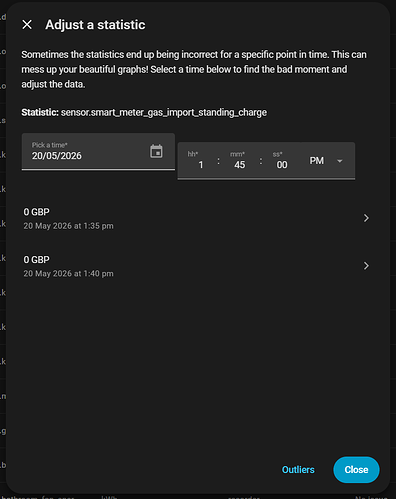The image size is (396, 499).
Task: Edit the mm minutes field
Action: pos(239,161)
